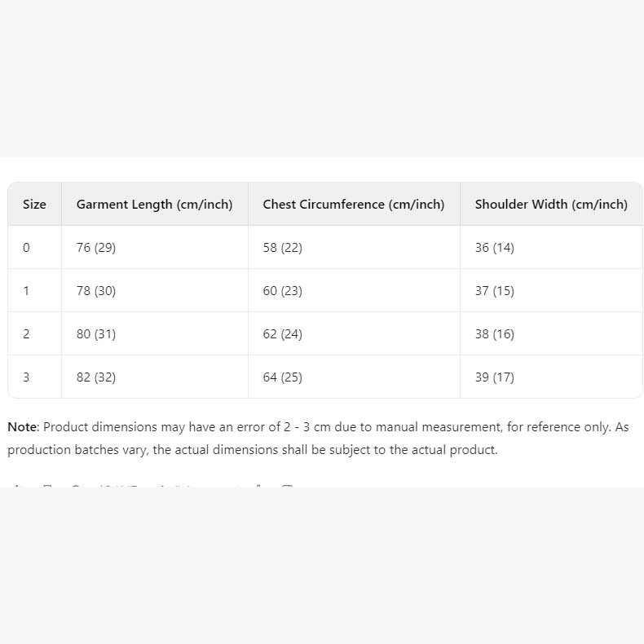644x644 pixels.
Task: Click size 2 row label
Action: [26, 334]
